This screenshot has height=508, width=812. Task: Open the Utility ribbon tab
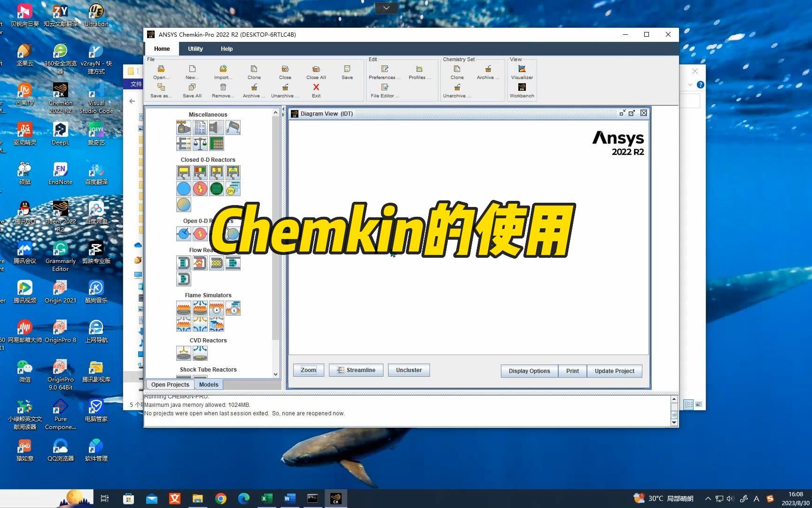click(x=195, y=49)
